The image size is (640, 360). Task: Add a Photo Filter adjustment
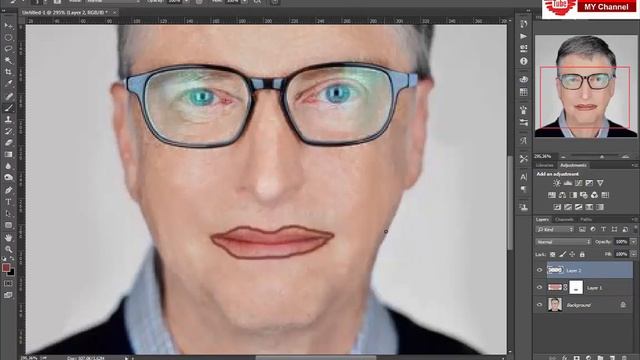pyautogui.click(x=584, y=195)
